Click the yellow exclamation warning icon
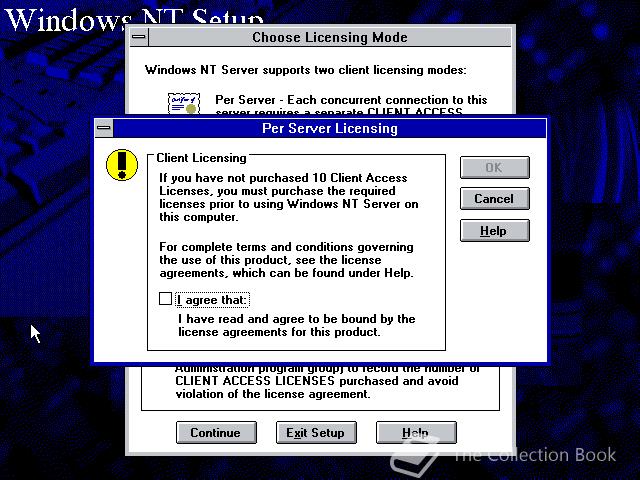 tap(122, 165)
